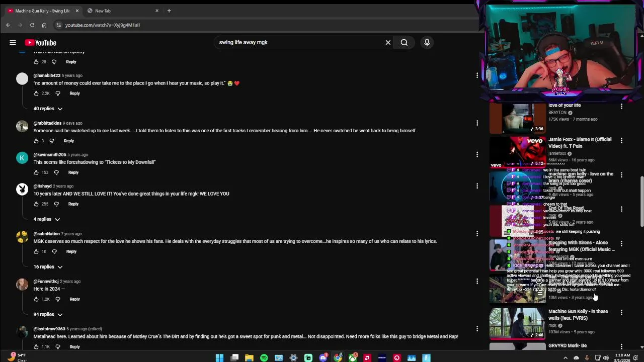Screen dimensions: 644x362
Task: Reply to @hanabi5423's comment
Action: (x=74, y=94)
